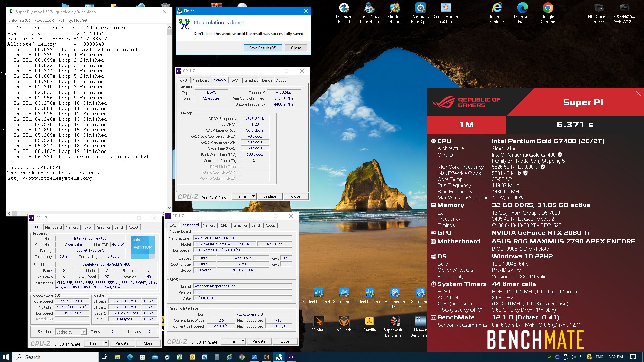Click the xtremesystems.org URL text
This screenshot has width=644, height=362.
pos(51,178)
